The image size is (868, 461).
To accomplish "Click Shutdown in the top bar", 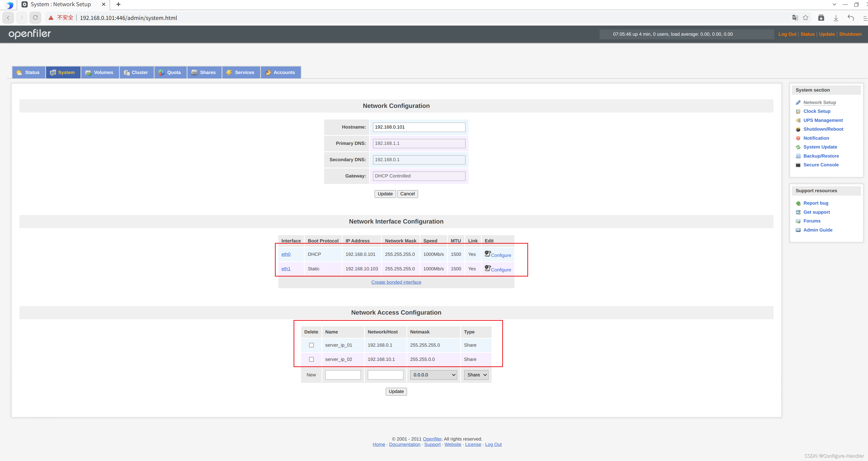I will [x=850, y=34].
